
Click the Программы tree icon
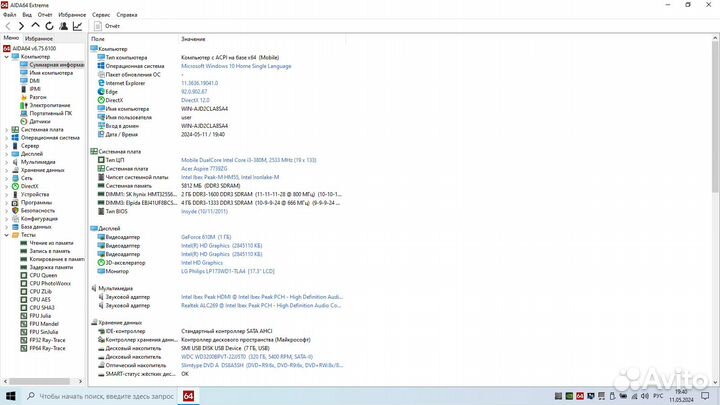coord(15,202)
